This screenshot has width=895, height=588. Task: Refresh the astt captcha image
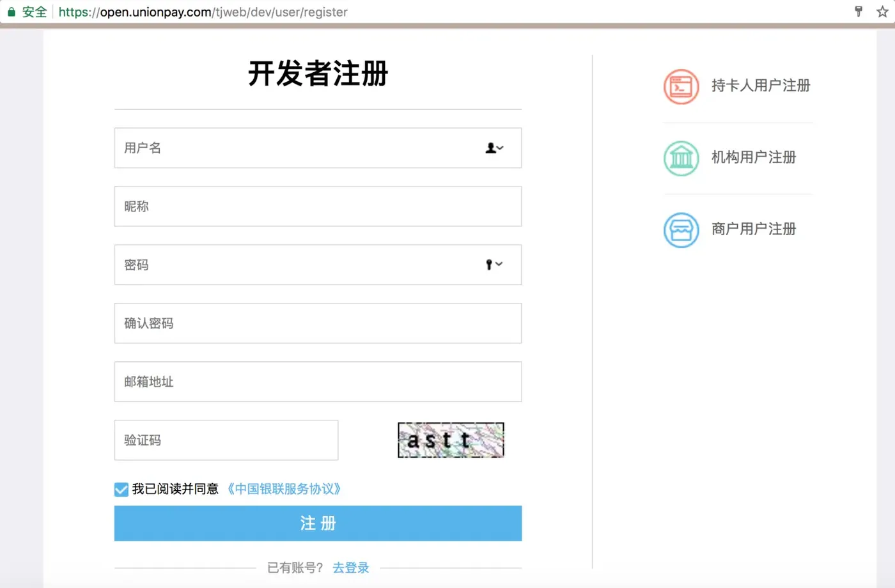[x=450, y=440]
